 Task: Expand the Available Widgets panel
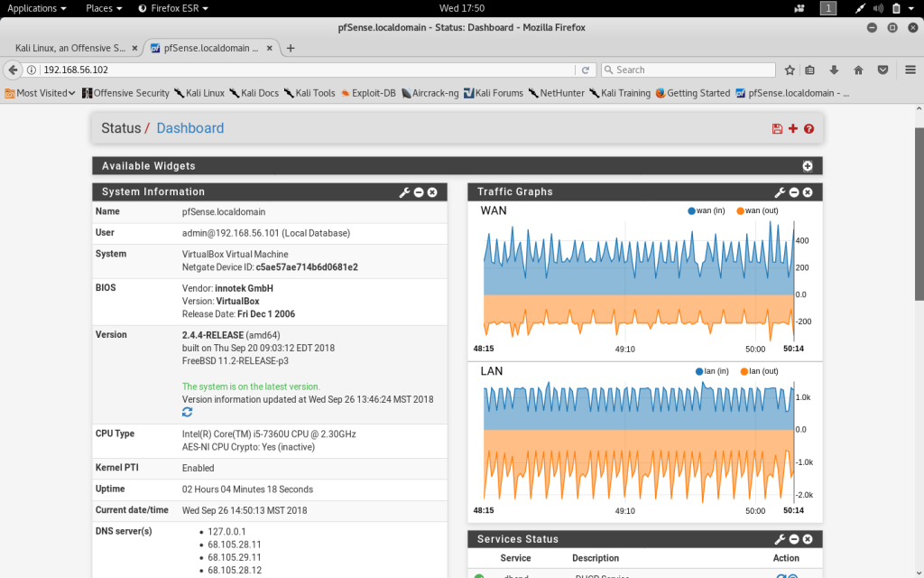click(x=808, y=166)
